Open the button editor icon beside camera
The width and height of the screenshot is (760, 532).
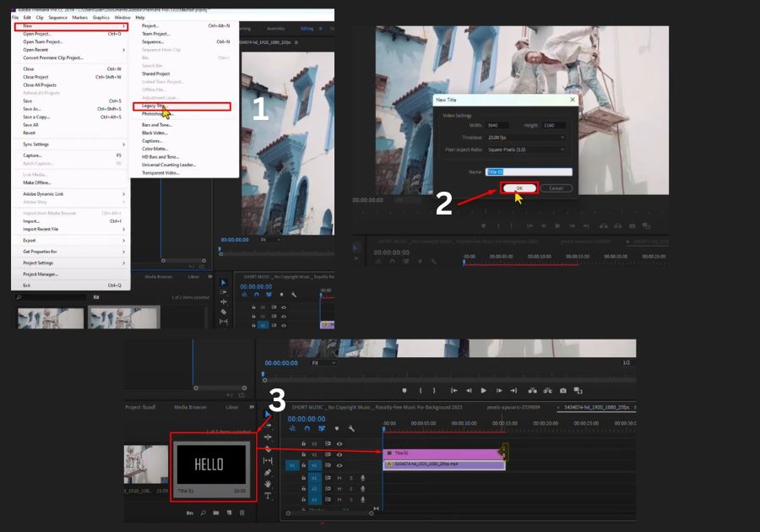[x=578, y=390]
